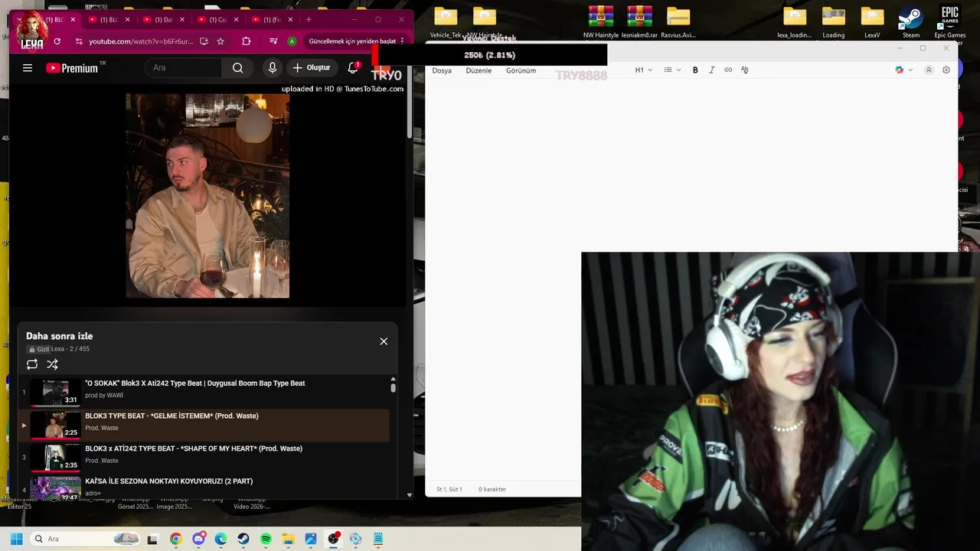Expand the Copilot dropdown arrow in Notepad
Screen dimensions: 980x551
pos(910,70)
